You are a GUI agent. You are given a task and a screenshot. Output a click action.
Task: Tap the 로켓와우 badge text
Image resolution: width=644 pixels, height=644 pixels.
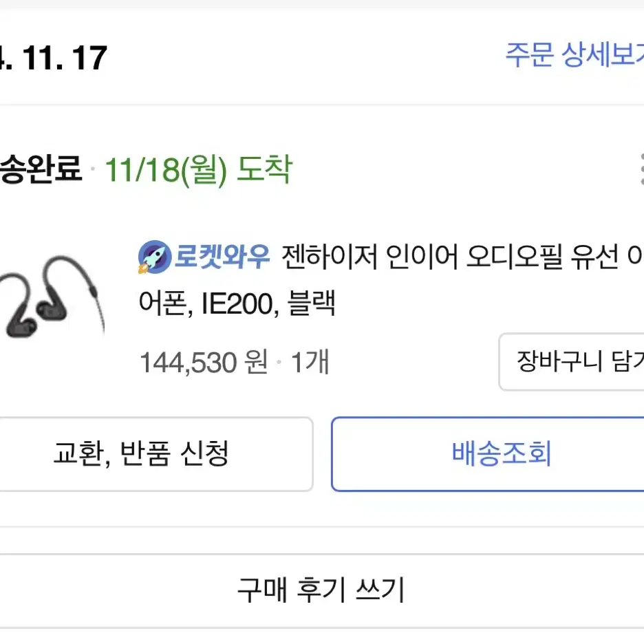click(222, 257)
